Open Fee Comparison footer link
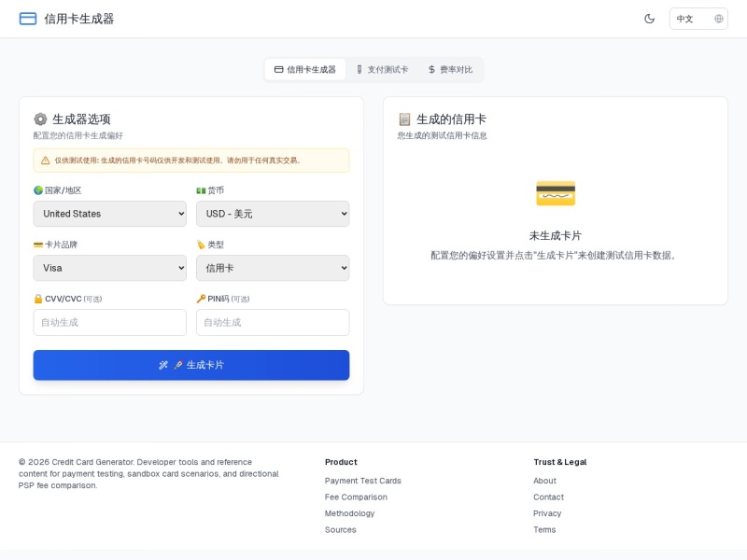The height and width of the screenshot is (560, 747). (x=356, y=497)
